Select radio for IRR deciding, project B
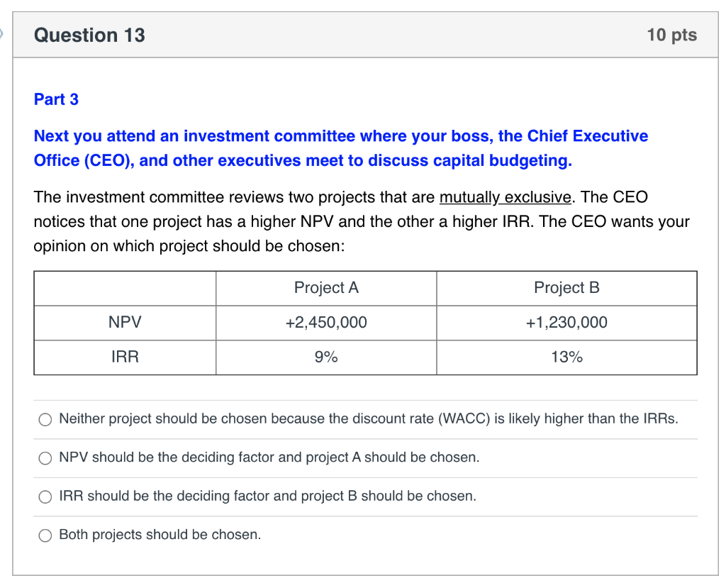Screen dimensions: 726x588 [x=45, y=497]
